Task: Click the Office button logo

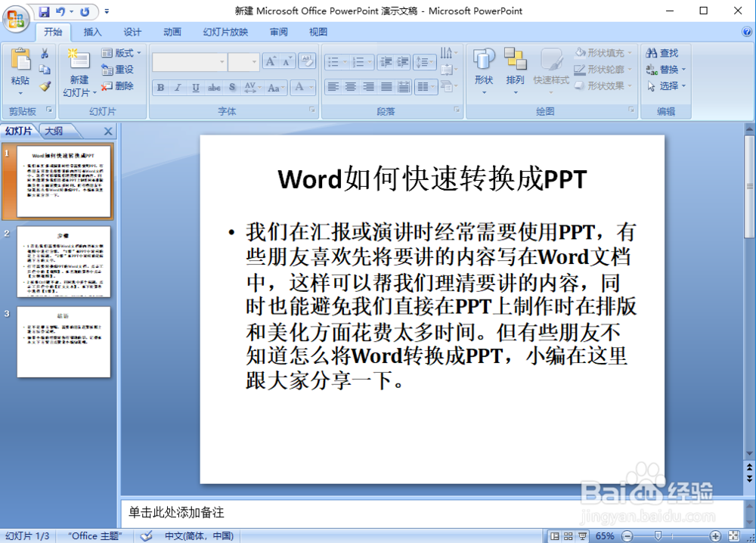Action: coord(16,19)
